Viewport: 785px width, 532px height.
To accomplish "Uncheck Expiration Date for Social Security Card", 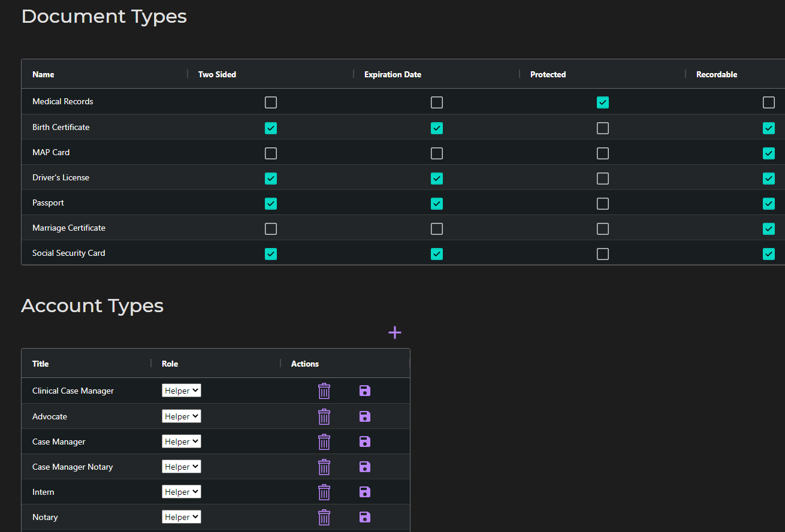I will click(437, 253).
